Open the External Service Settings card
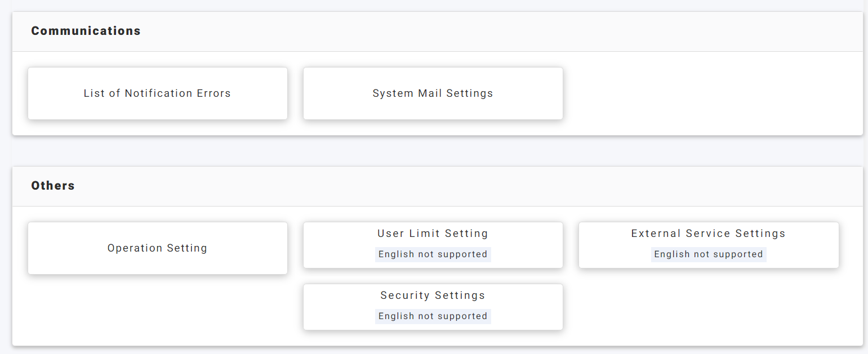The width and height of the screenshot is (868, 354). tap(708, 245)
